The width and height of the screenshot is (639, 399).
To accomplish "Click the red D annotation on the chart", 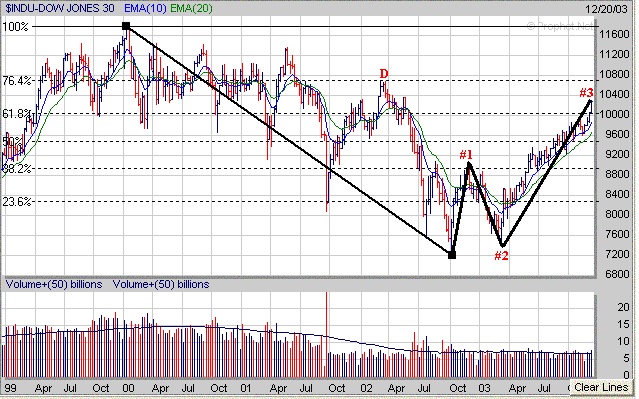I will (384, 74).
